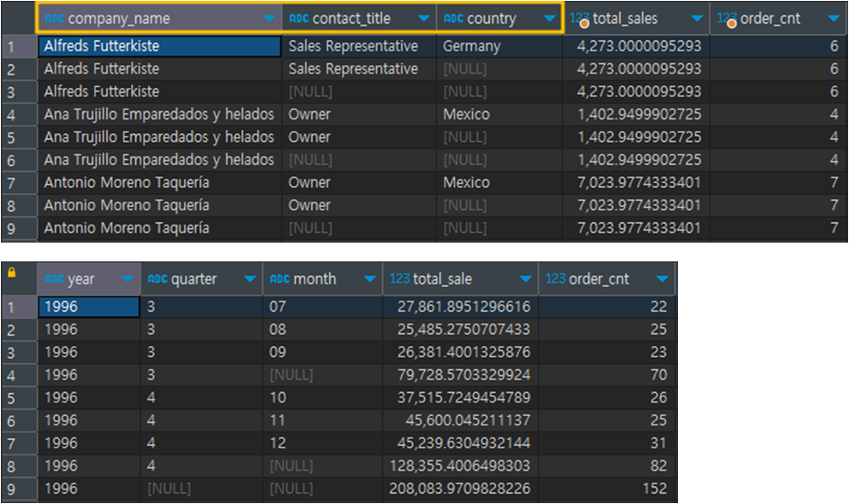Click the ABC type icon beside year
The height and width of the screenshot is (504, 849).
[x=54, y=279]
